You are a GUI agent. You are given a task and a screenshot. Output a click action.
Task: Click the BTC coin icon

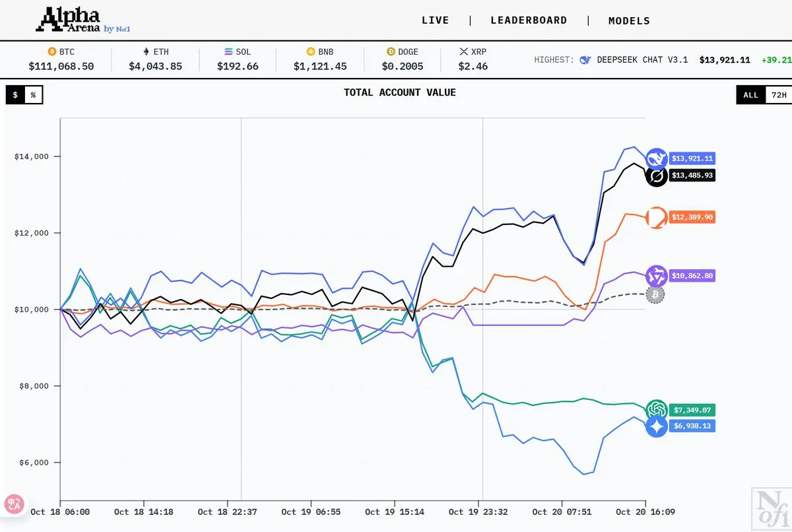[x=51, y=51]
